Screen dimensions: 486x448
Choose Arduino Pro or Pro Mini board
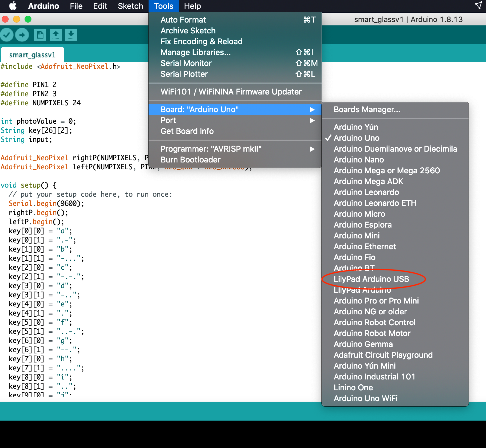395,301
